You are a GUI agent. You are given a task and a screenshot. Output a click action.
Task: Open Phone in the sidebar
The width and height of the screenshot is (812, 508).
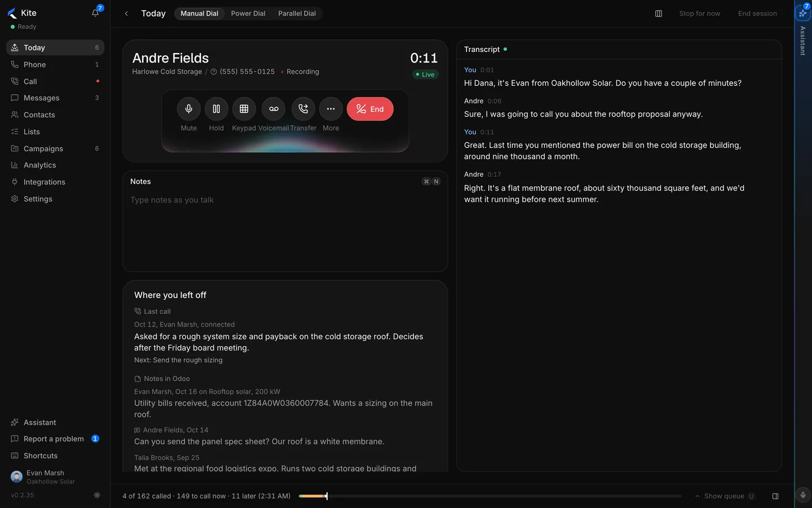click(55, 64)
